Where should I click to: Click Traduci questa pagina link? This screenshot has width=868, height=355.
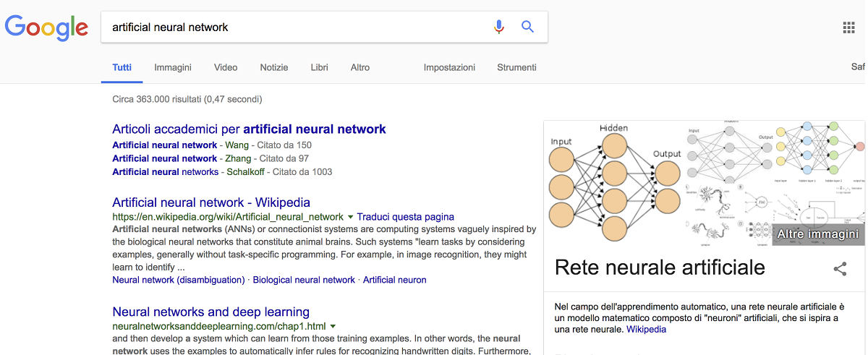[x=405, y=217]
